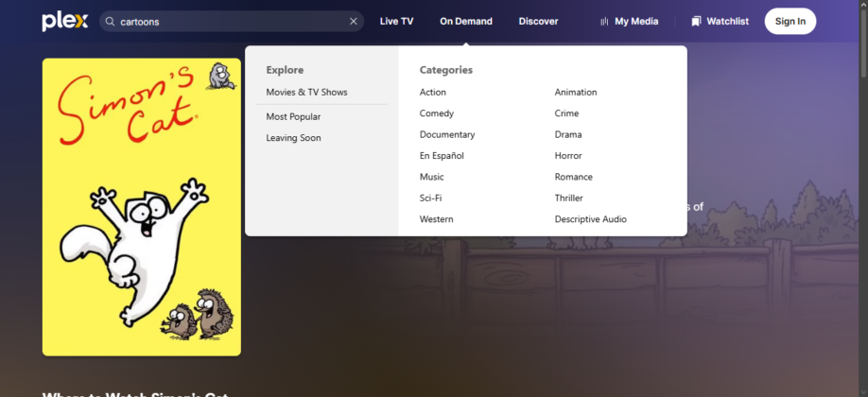Open the On Demand dropdown

click(x=465, y=22)
